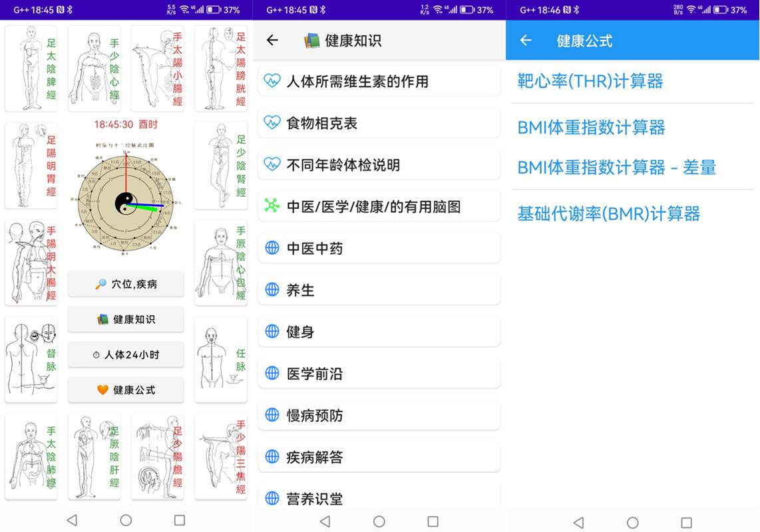Tap the 人体24小时 clock button
Screen dimensions: 760x532
point(126,354)
